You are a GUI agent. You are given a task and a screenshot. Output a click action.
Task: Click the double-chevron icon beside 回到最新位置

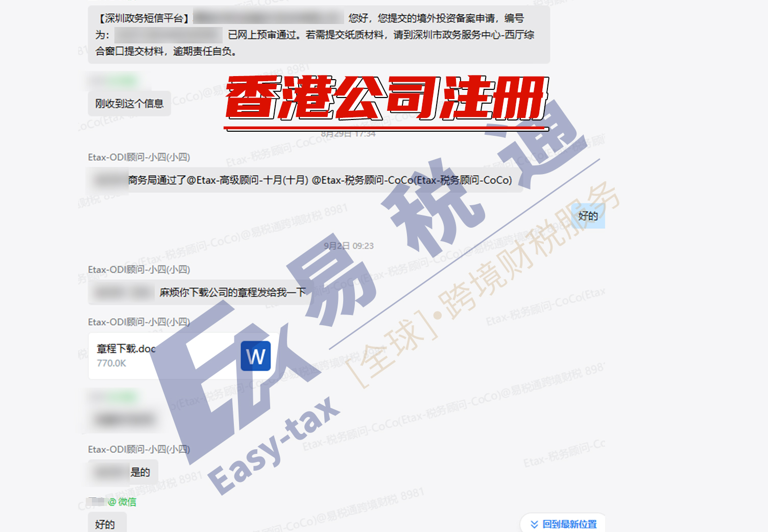pyautogui.click(x=534, y=524)
